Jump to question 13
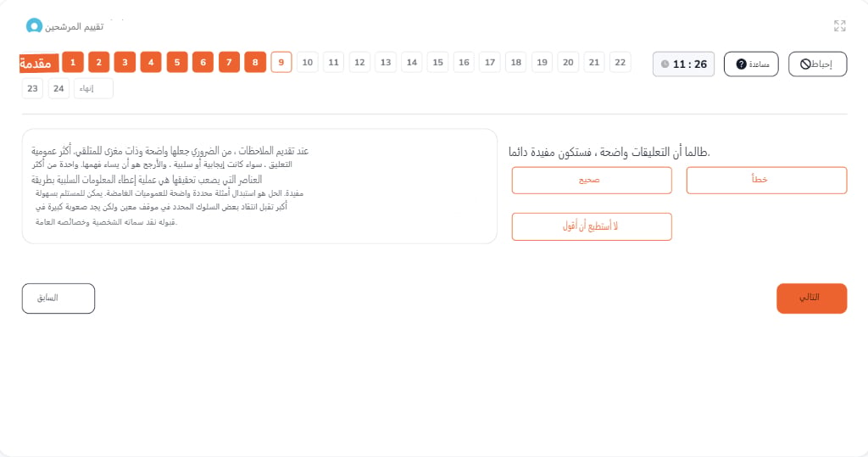This screenshot has width=868, height=457. click(x=386, y=62)
